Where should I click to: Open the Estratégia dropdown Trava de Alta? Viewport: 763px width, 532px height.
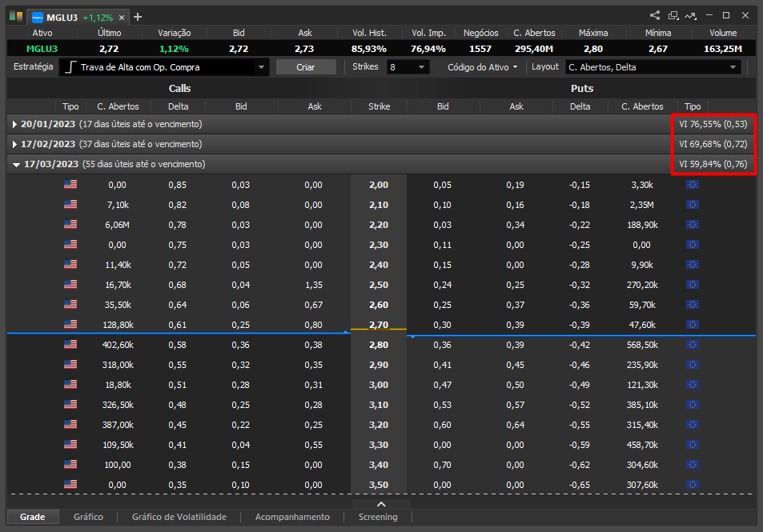[x=164, y=67]
